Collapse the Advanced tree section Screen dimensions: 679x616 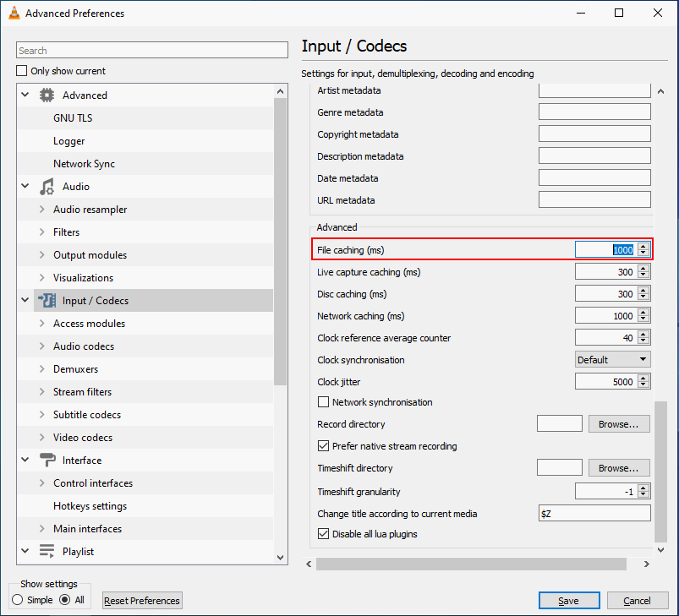25,95
